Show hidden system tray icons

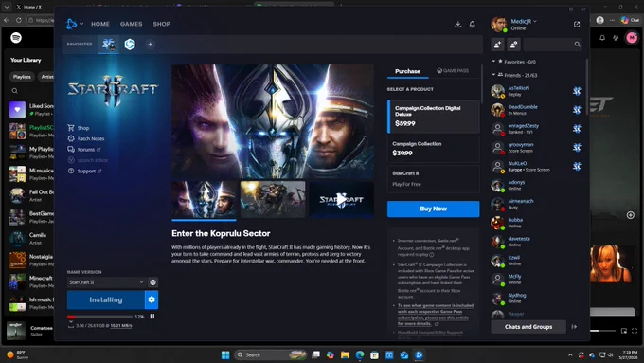(x=570, y=354)
